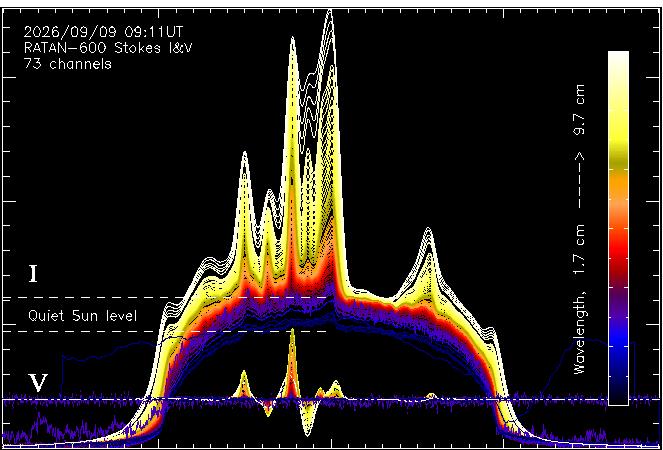Click the 9.7 cm wavelength text
The height and width of the screenshot is (450, 663).
click(580, 110)
